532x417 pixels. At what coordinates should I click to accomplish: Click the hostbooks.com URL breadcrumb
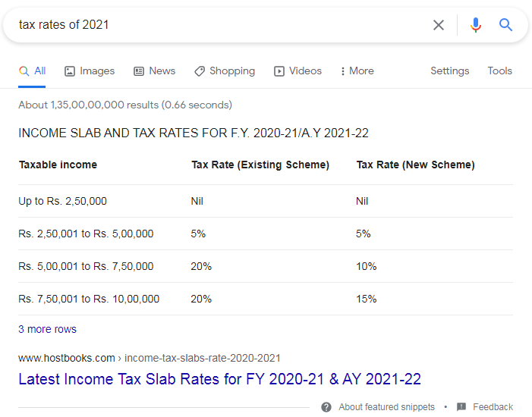[x=149, y=358]
